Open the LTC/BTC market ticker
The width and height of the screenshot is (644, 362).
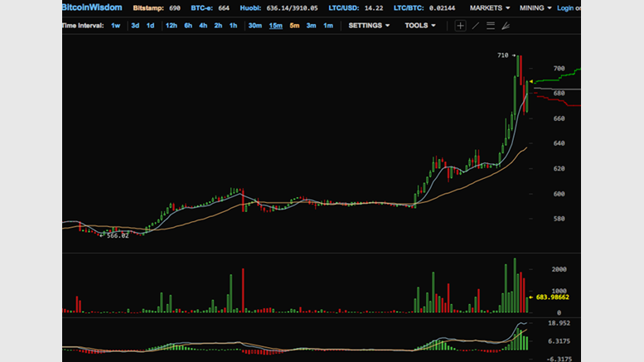pos(424,8)
